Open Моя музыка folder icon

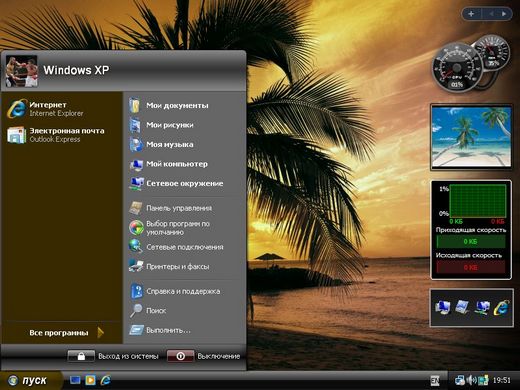click(x=136, y=144)
